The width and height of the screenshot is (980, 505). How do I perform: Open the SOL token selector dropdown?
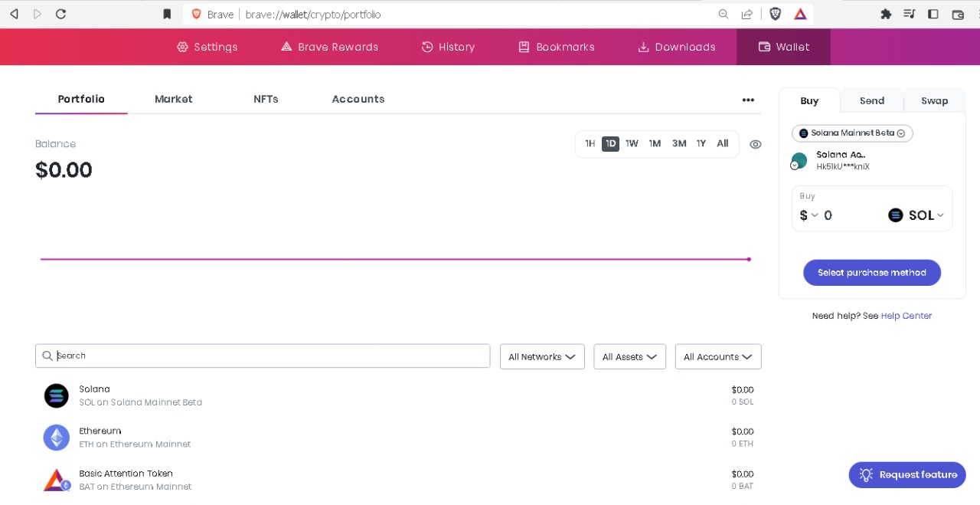pos(916,215)
